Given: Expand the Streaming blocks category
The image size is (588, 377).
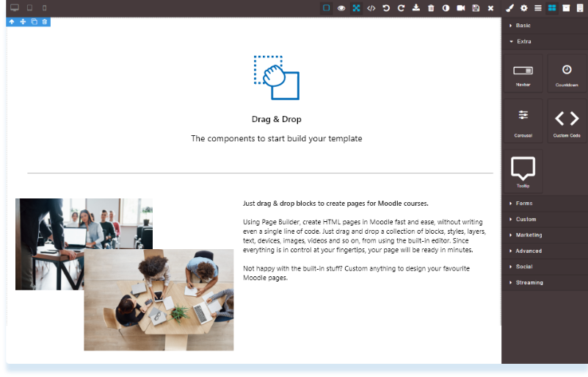Looking at the screenshot, I should tap(545, 282).
